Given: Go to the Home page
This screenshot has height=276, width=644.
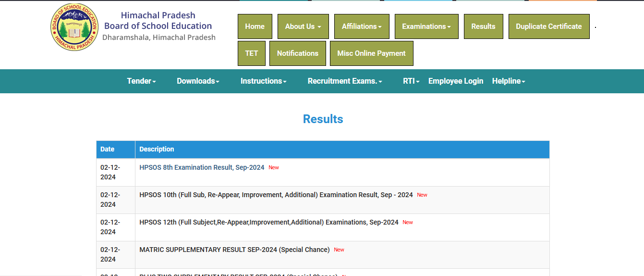Looking at the screenshot, I should pyautogui.click(x=255, y=26).
